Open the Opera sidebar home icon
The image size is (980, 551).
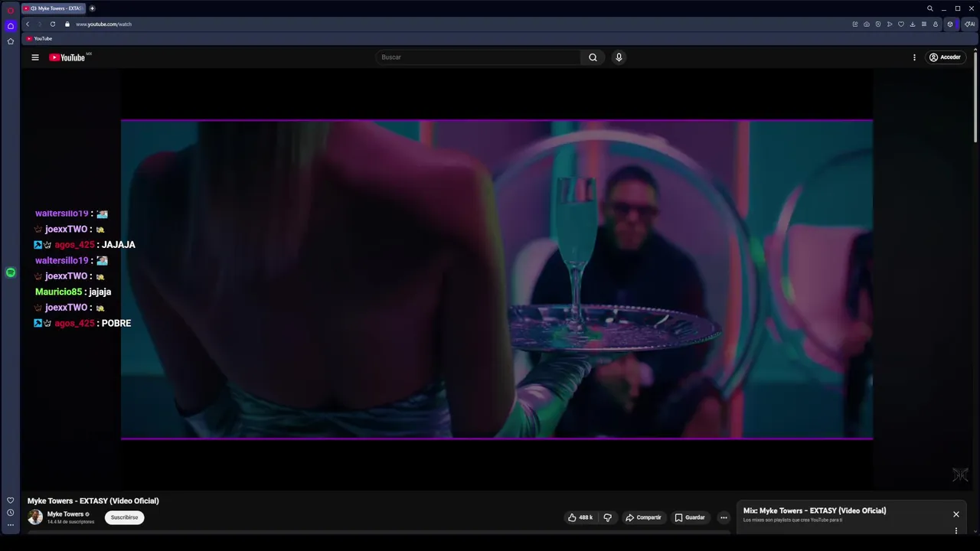pos(11,26)
